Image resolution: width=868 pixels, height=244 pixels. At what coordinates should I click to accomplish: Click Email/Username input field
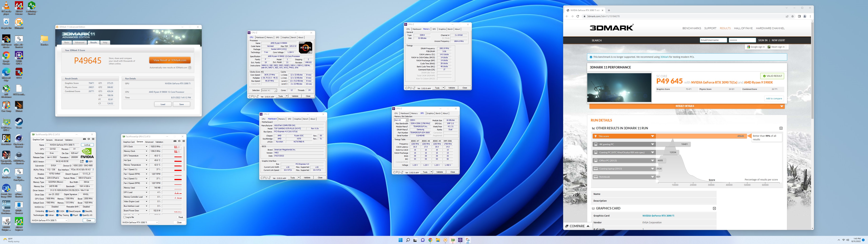point(713,40)
